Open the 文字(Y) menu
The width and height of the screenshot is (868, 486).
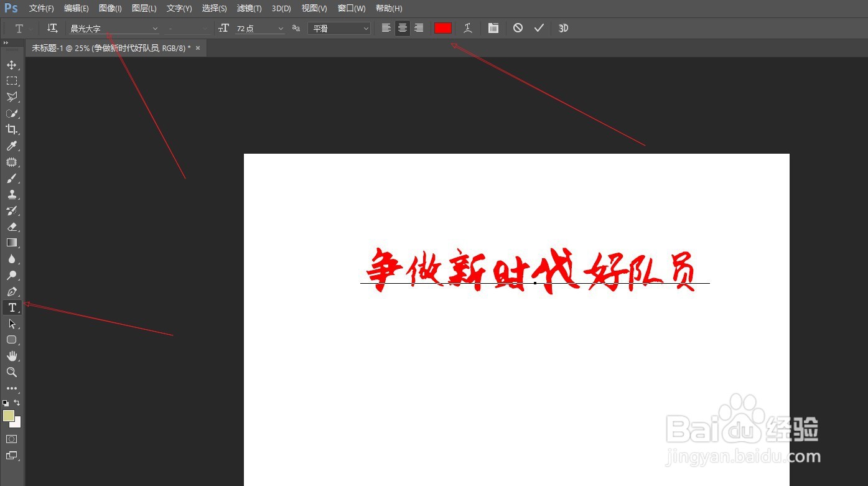178,8
